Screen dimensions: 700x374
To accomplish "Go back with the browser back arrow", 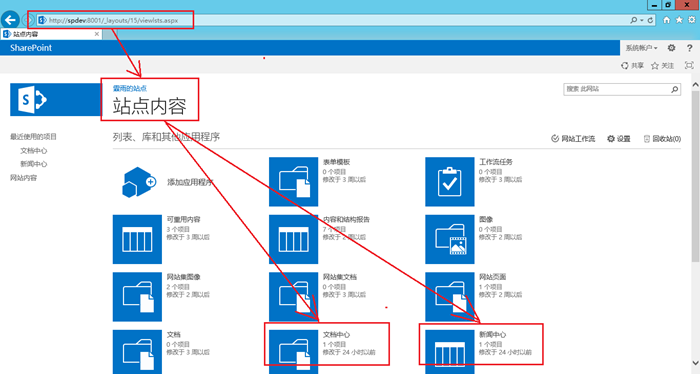I will click(10, 20).
